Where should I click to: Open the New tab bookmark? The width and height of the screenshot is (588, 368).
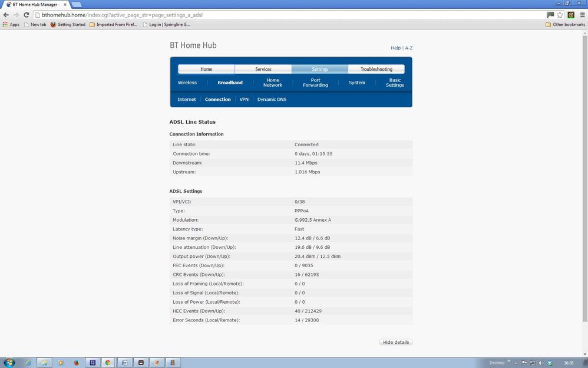(35, 24)
